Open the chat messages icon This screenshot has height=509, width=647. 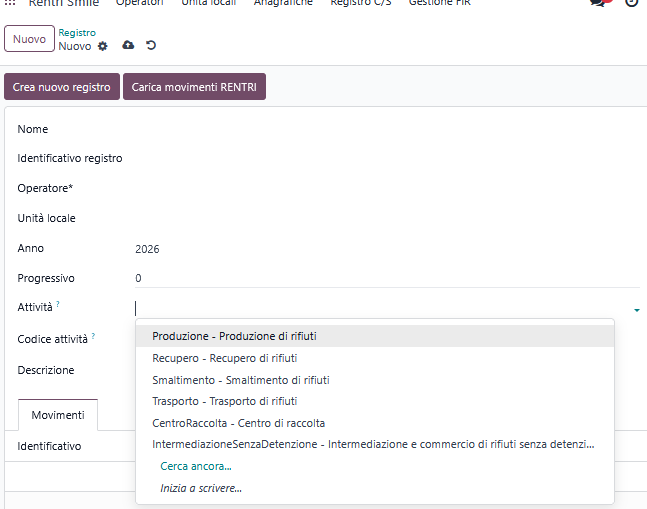[599, 2]
